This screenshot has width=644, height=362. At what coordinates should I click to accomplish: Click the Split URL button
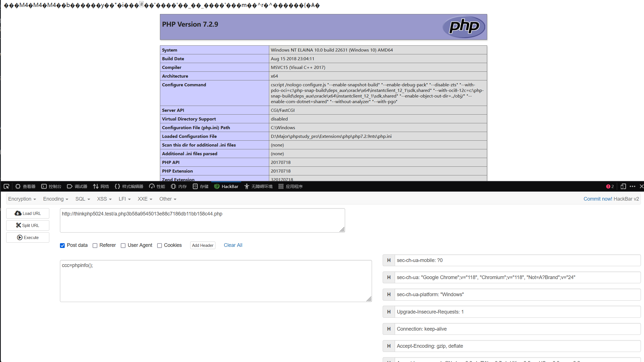click(x=28, y=225)
